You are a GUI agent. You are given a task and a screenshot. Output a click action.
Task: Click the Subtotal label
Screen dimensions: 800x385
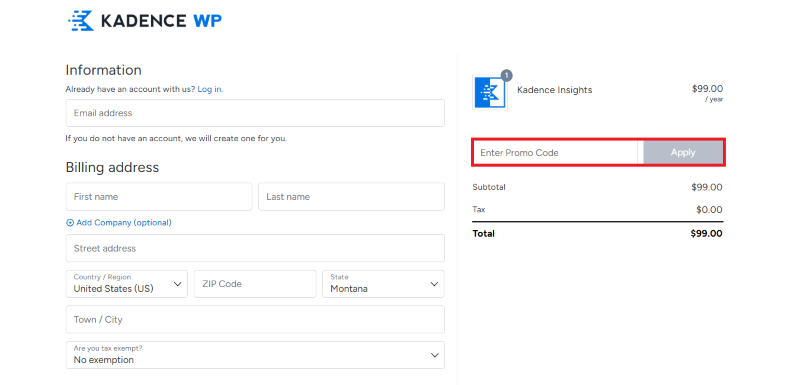pyautogui.click(x=489, y=187)
